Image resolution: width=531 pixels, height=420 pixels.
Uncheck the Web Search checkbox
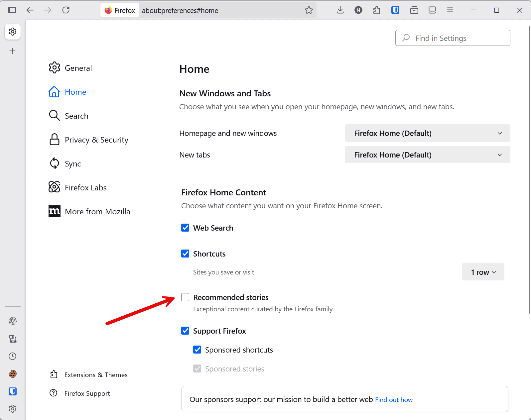click(x=185, y=228)
